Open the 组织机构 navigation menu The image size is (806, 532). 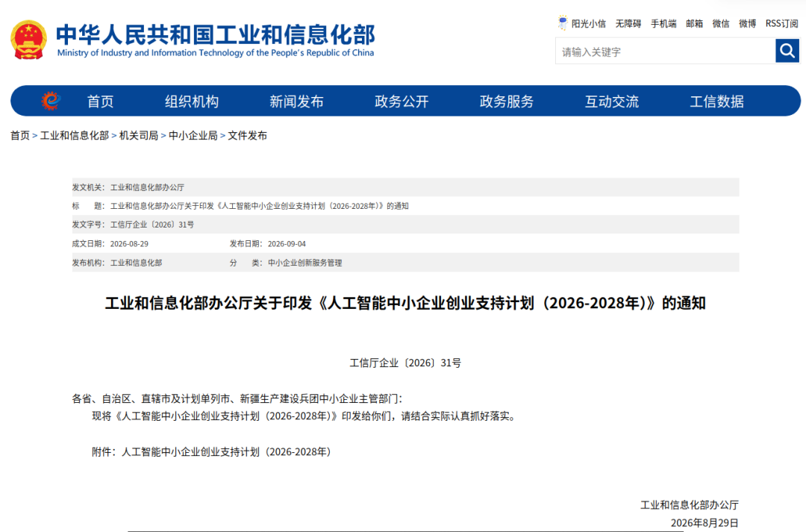coord(192,101)
